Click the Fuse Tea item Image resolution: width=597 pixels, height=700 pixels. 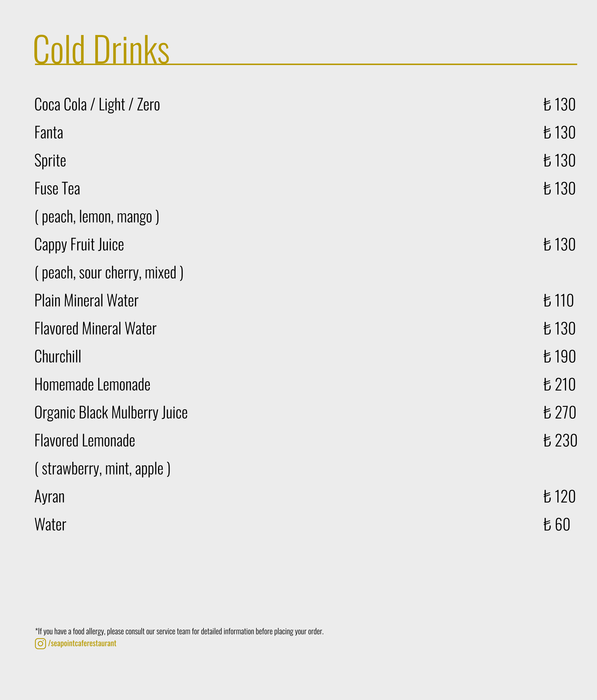pyautogui.click(x=57, y=189)
